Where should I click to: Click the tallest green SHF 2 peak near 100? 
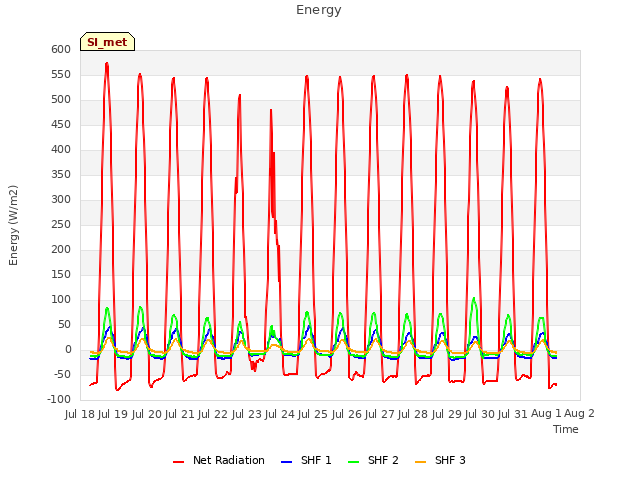point(473,298)
